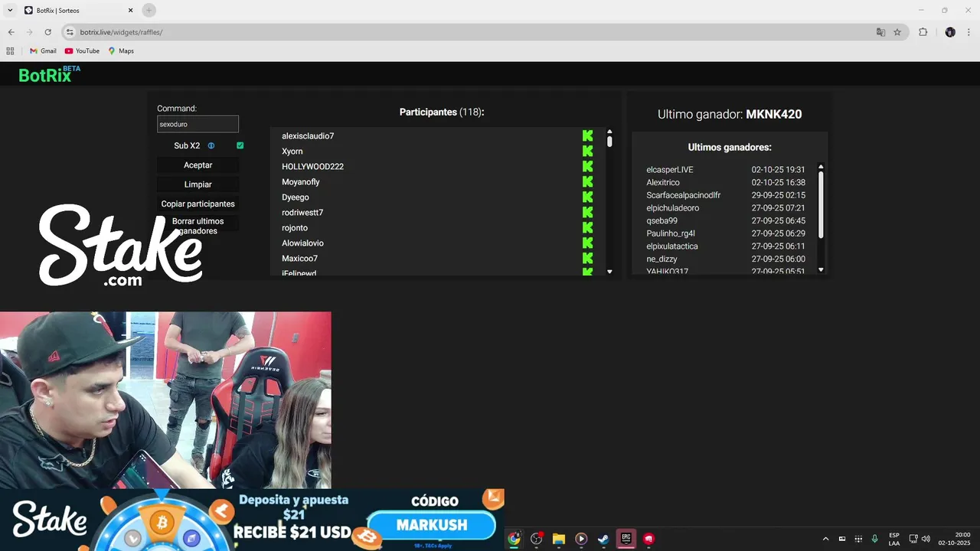The height and width of the screenshot is (551, 980).
Task: Bookmark this page with the star icon
Action: 897,32
